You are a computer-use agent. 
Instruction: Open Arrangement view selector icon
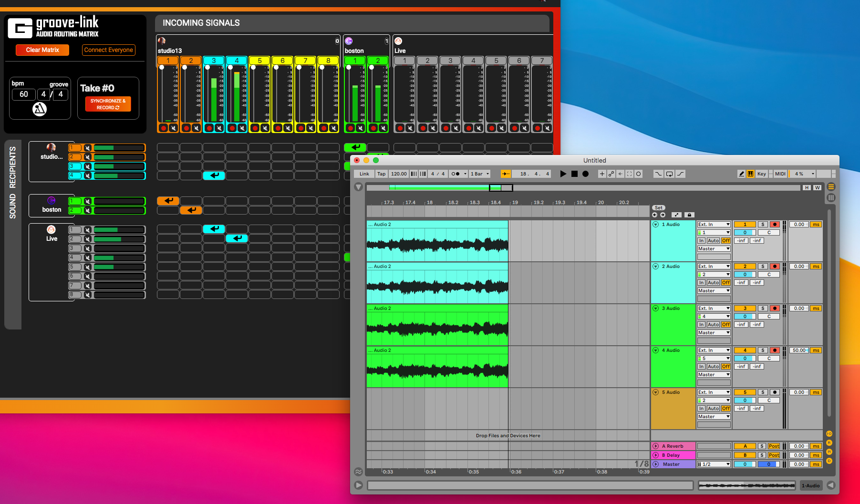(831, 187)
